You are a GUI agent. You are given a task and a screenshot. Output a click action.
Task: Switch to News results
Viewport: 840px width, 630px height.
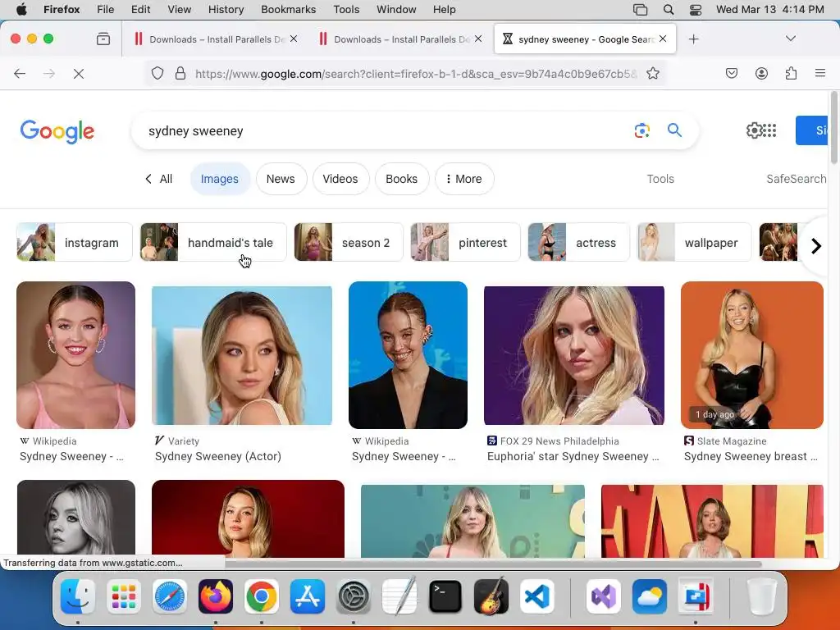[281, 179]
